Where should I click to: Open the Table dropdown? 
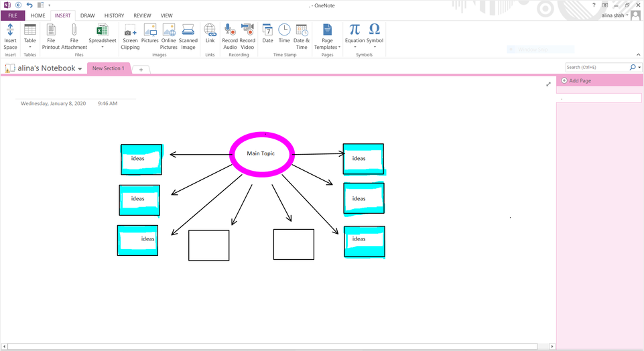(x=30, y=47)
